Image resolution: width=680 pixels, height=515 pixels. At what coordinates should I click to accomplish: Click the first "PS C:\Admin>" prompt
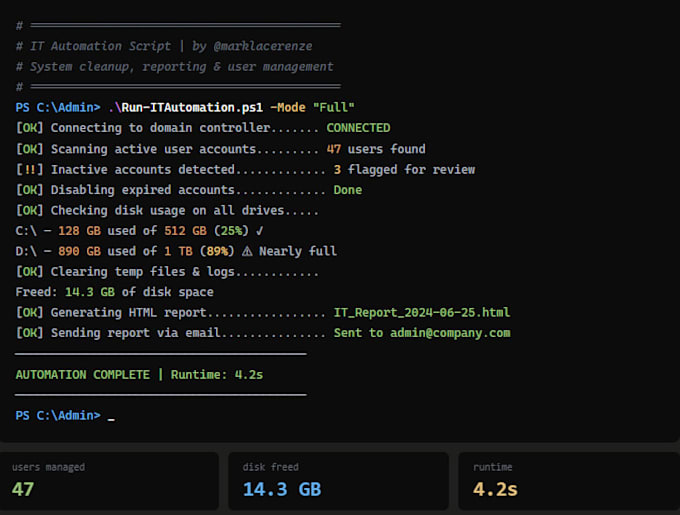click(x=58, y=108)
